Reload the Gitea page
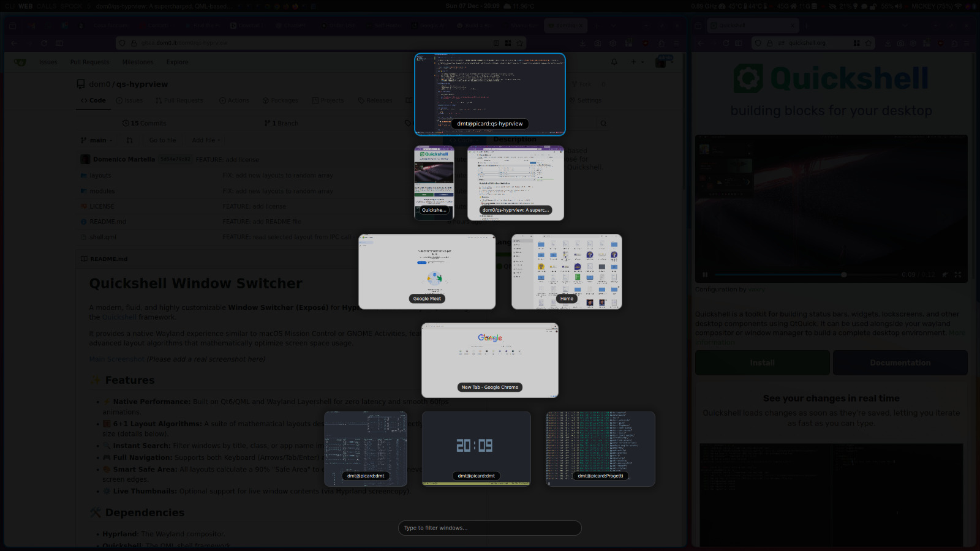This screenshot has width=980, height=551. point(44,43)
